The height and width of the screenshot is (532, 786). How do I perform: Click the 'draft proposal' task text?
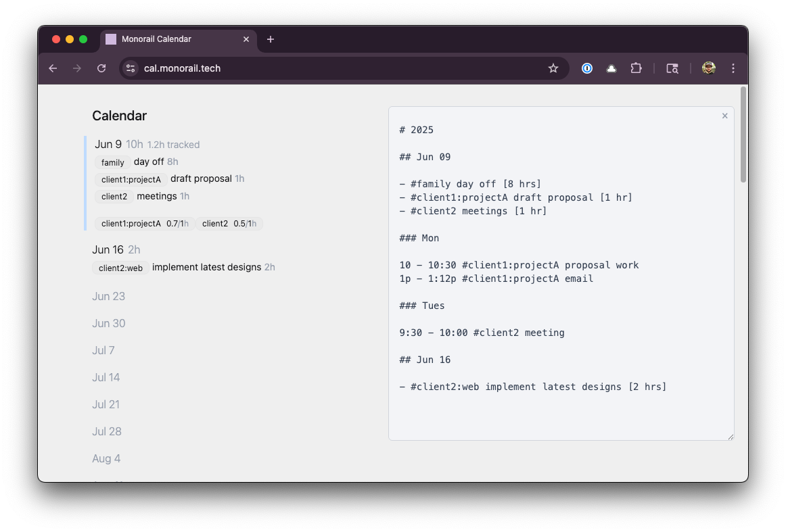(201, 178)
